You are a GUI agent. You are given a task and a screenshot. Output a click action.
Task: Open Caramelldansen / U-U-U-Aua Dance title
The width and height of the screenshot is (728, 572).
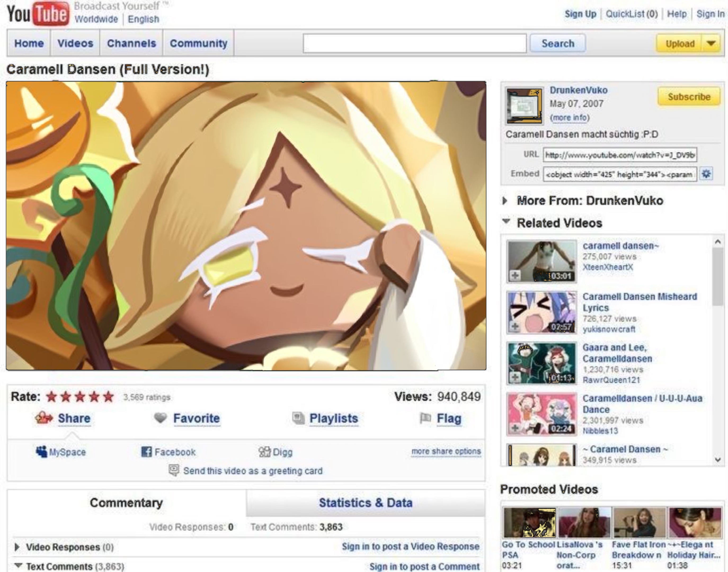(x=642, y=404)
